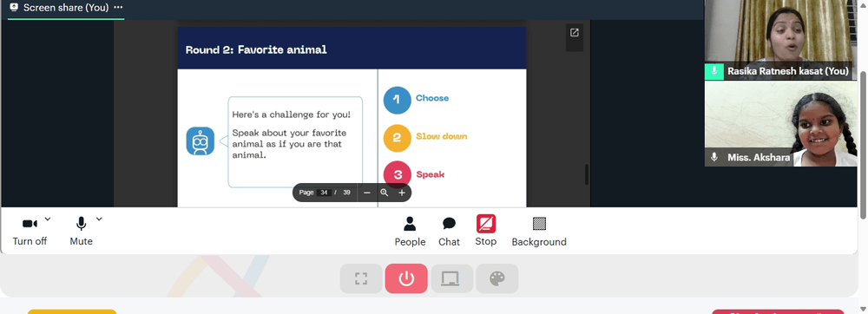This screenshot has width=868, height=314.
Task: Open the camera options chevron
Action: (48, 219)
